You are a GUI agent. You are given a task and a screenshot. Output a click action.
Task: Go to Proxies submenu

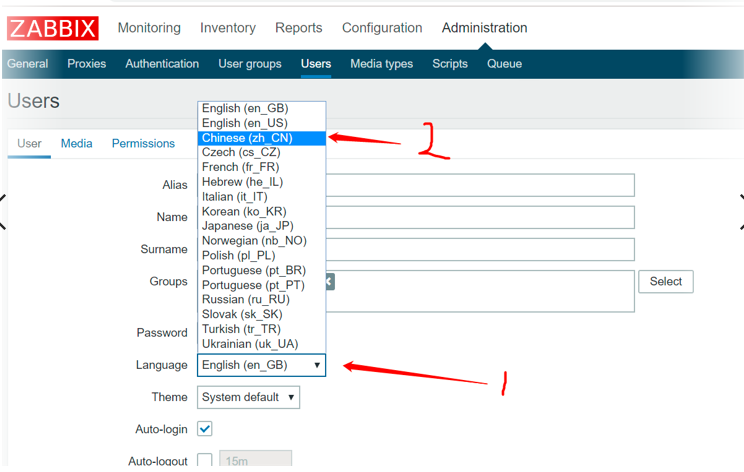(86, 64)
